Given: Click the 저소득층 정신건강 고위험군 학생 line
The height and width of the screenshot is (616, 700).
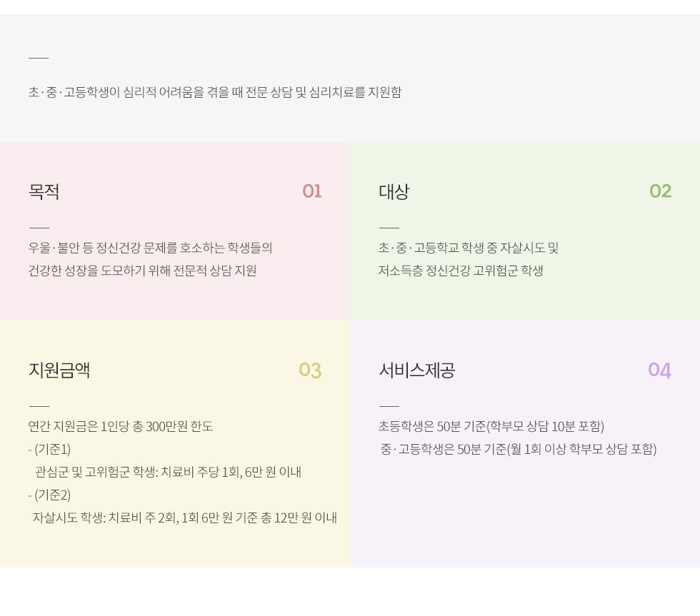Looking at the screenshot, I should (461, 271).
